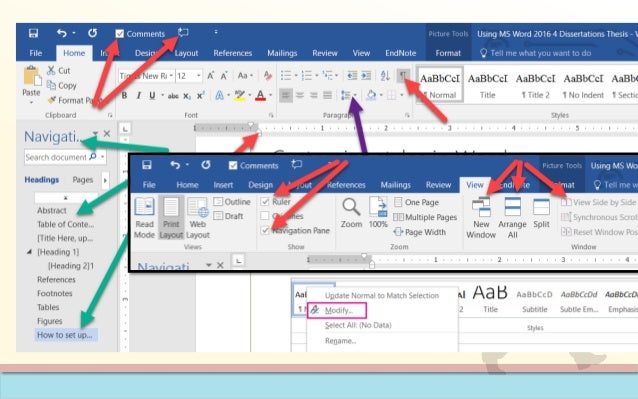Open font size 12 dropdown
The height and width of the screenshot is (399, 638).
(x=199, y=76)
